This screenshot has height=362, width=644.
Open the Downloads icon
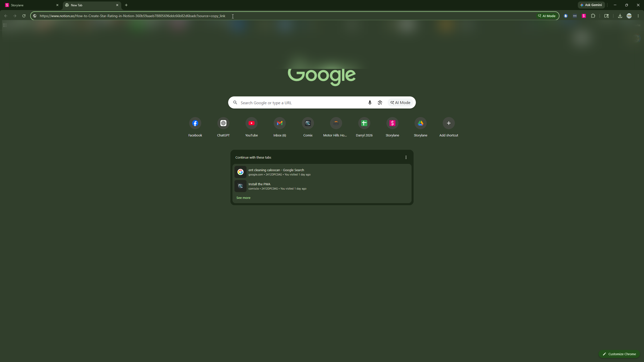click(x=620, y=16)
